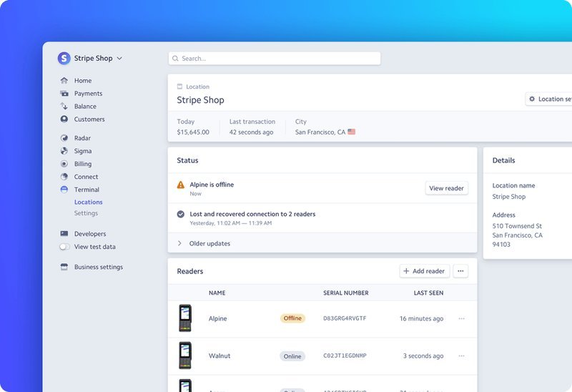
Task: Click the Radar icon in sidebar
Action: pyautogui.click(x=64, y=138)
